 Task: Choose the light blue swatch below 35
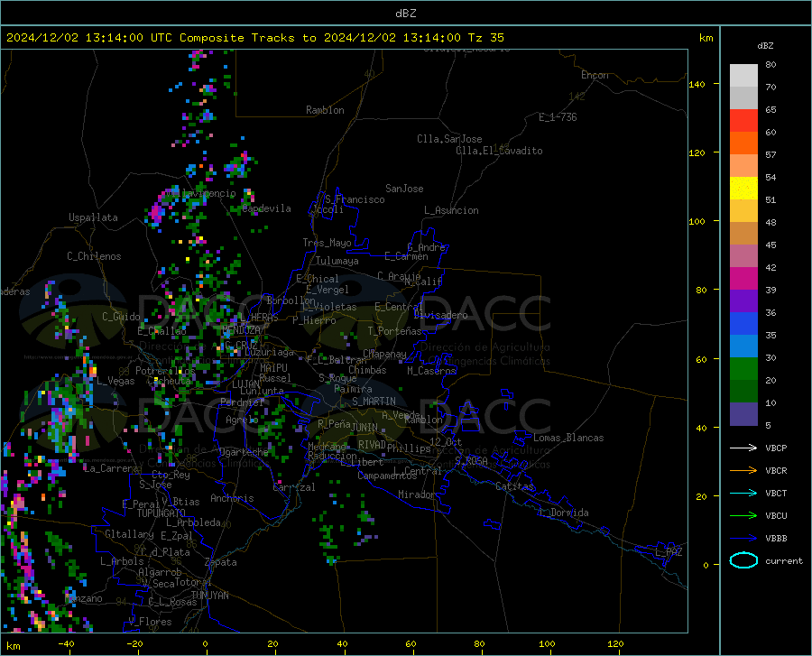pyautogui.click(x=743, y=346)
